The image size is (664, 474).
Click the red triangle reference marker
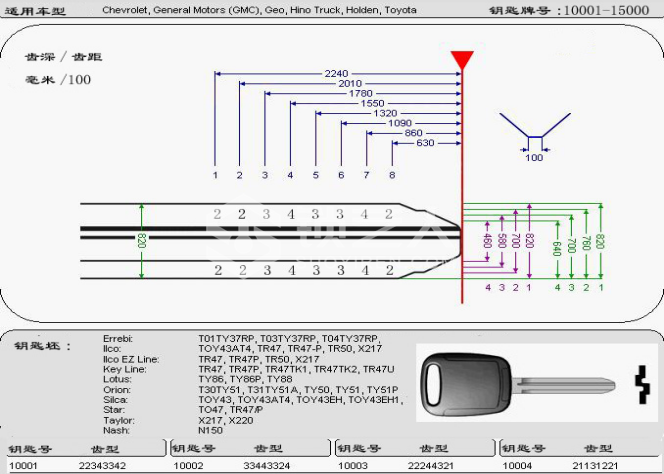462,60
